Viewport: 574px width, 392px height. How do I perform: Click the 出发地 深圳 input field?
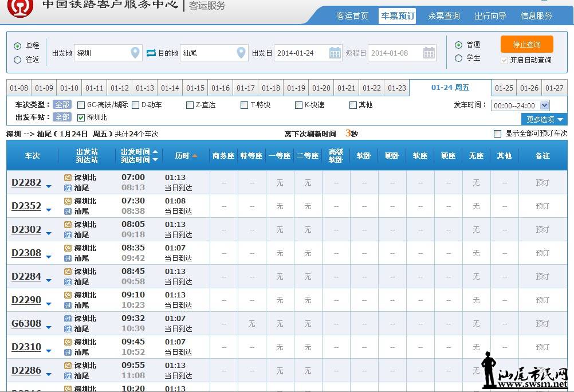(108, 53)
